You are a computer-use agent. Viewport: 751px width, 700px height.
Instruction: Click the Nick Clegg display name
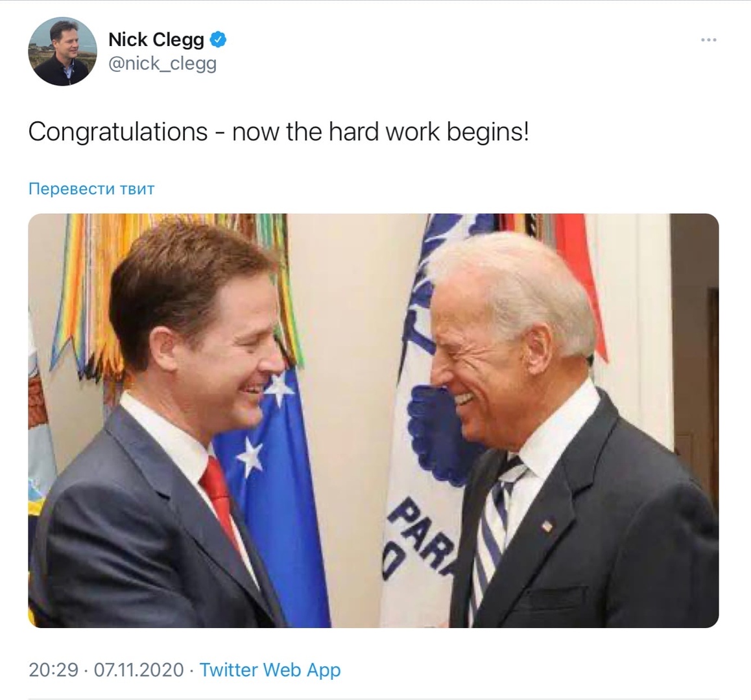point(156,40)
